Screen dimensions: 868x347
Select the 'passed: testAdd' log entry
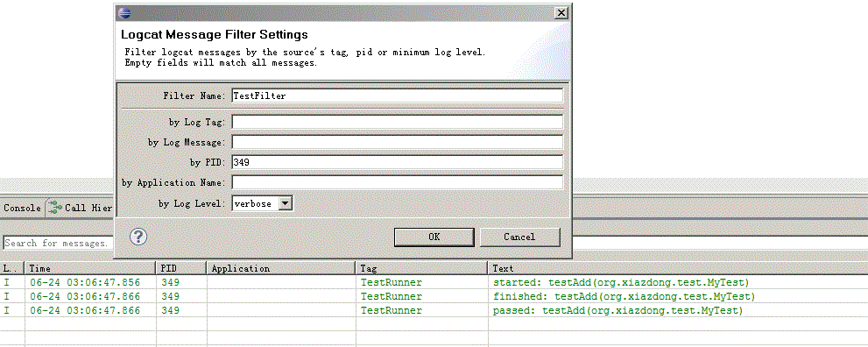[x=434, y=310]
